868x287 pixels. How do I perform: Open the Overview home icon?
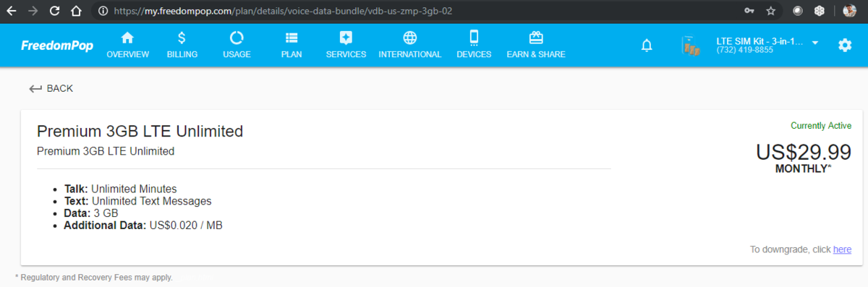point(127,38)
